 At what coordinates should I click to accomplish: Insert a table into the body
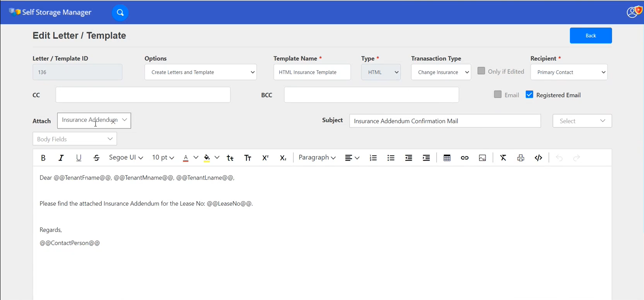pos(447,158)
